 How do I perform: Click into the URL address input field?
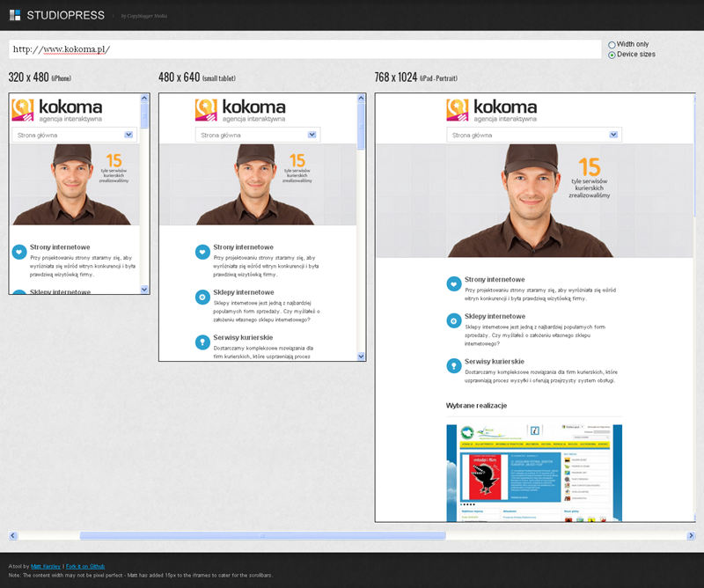point(304,49)
